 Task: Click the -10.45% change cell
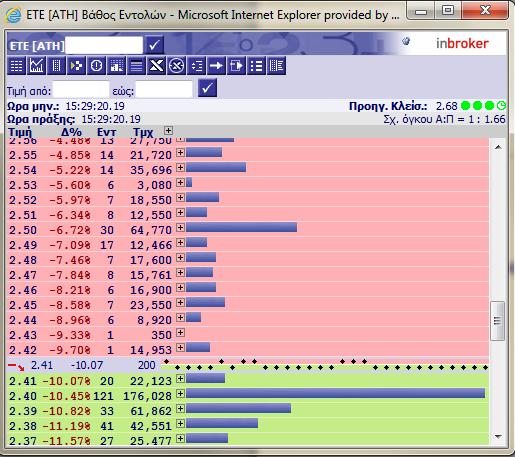[x=66, y=396]
